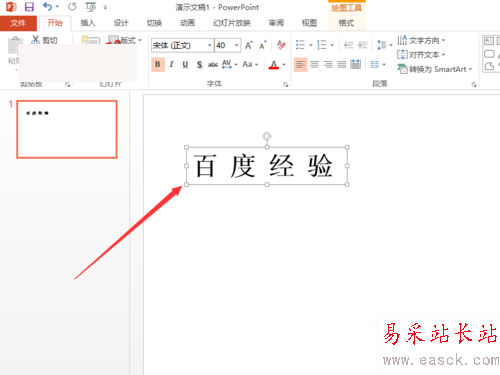Expand the font name dropdown arrow
Viewport: 500px width, 375px height.
click(x=210, y=45)
